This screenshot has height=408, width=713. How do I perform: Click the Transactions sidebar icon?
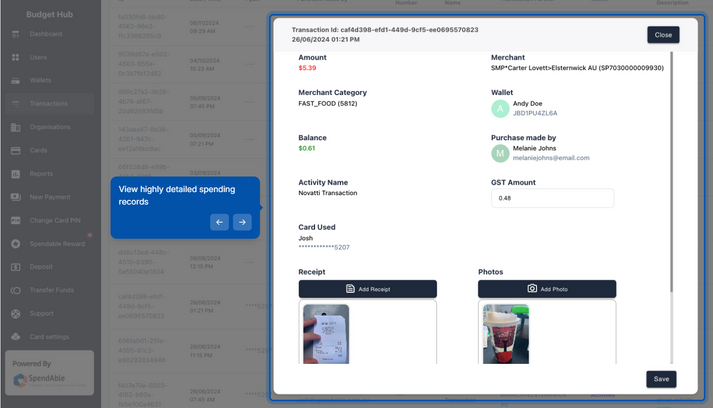(15, 104)
